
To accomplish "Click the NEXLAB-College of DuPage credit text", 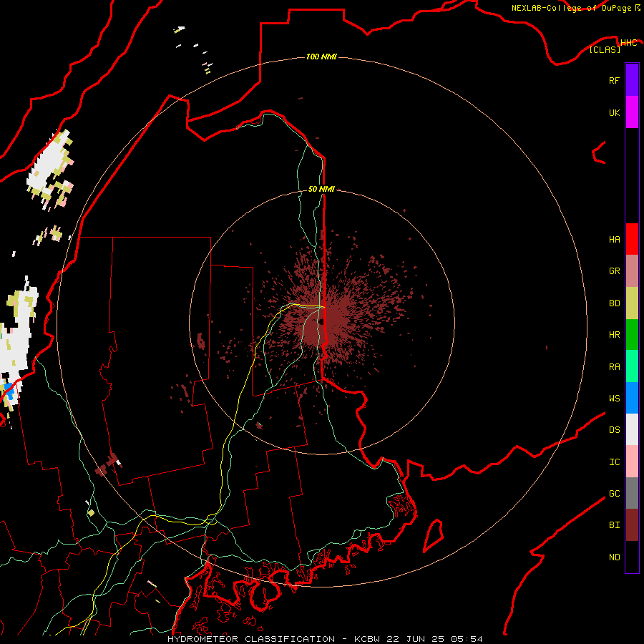I will 571,8.
